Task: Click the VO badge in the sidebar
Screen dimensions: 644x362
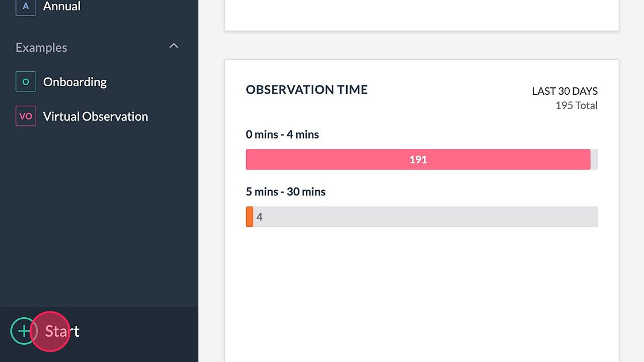Action: (x=25, y=116)
